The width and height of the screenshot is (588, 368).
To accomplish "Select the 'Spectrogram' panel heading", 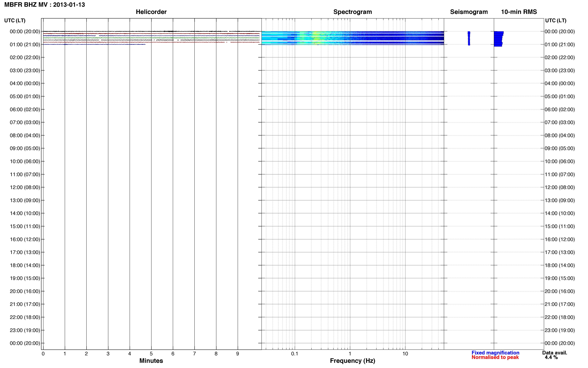I will 352,12.
